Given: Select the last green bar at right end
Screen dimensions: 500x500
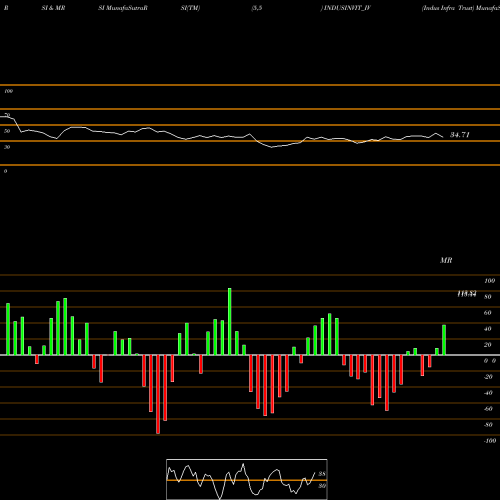Looking at the screenshot, I should [x=444, y=340].
